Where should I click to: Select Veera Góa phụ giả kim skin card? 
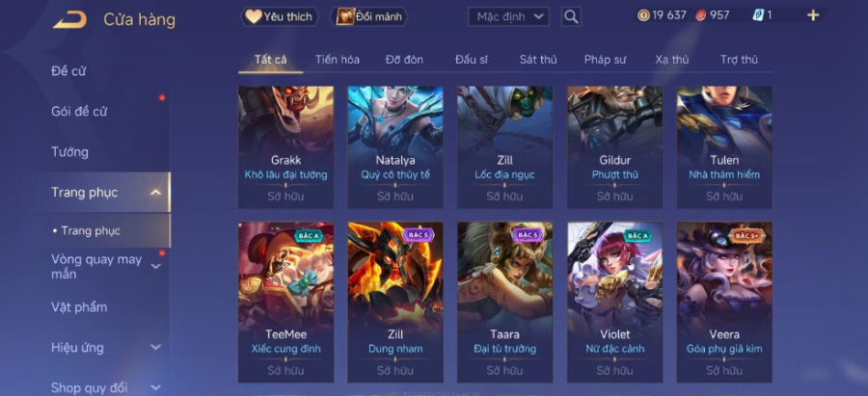click(x=724, y=303)
